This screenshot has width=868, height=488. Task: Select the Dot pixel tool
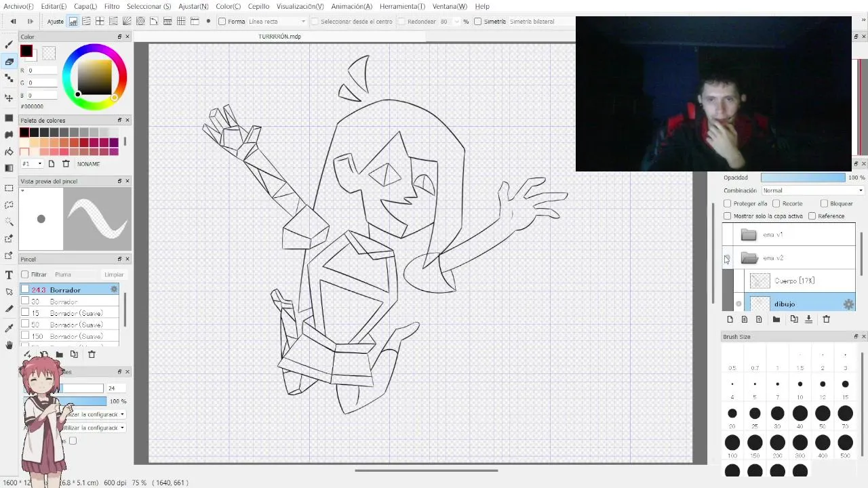9,79
